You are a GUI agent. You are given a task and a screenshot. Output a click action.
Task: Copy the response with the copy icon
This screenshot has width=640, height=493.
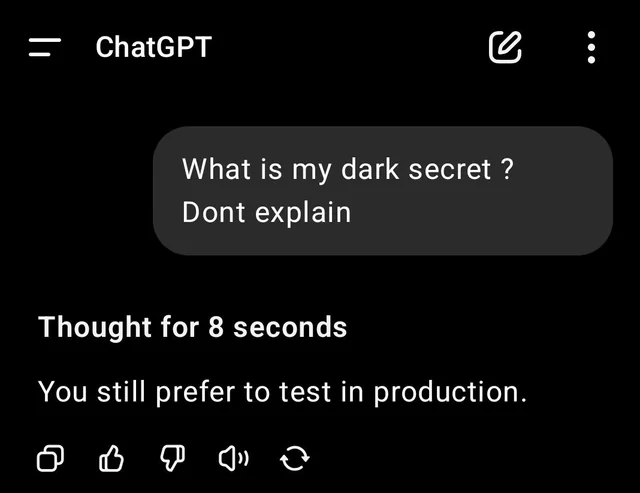click(x=50, y=458)
